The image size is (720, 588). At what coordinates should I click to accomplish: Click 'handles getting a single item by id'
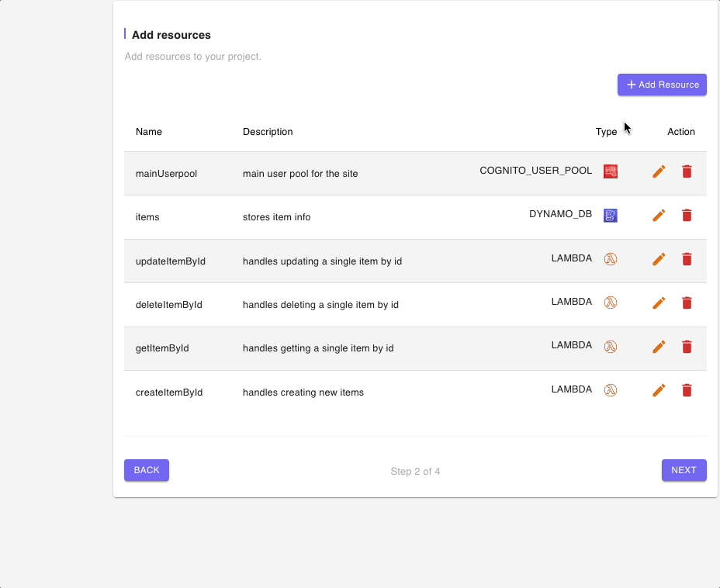318,348
